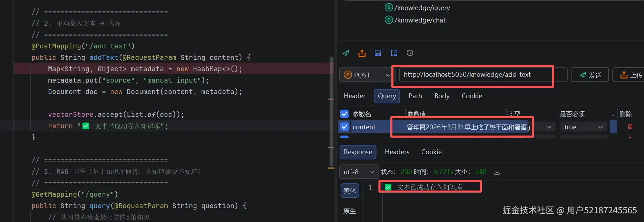This screenshot has height=222, width=644.
Task: Click the orange export upload icon in toolbar
Action: pos(362,53)
